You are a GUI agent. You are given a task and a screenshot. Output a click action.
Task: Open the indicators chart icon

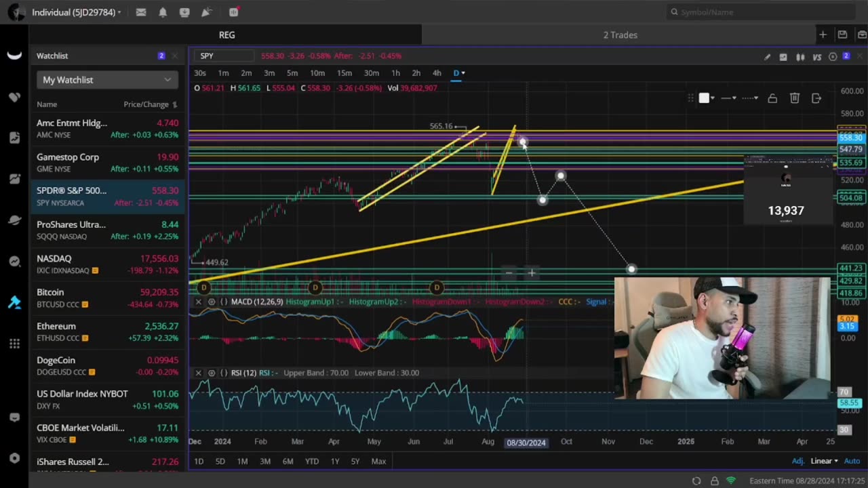tap(783, 57)
